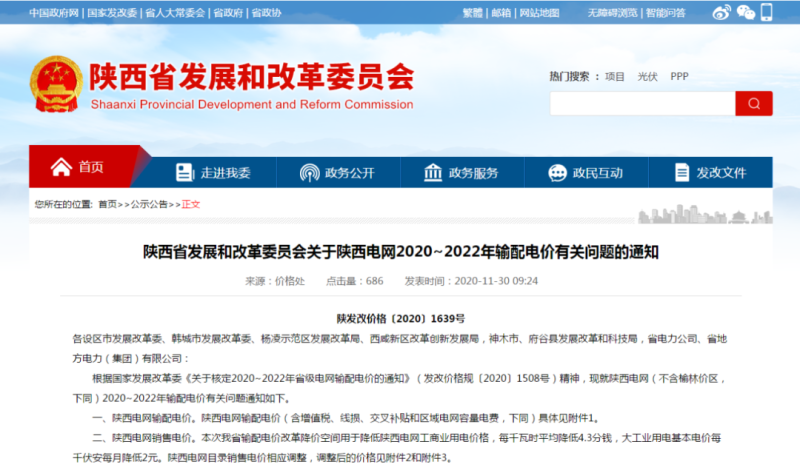Click the building icon beside 政务服务
Screen dimensions: 800x470
[433, 172]
